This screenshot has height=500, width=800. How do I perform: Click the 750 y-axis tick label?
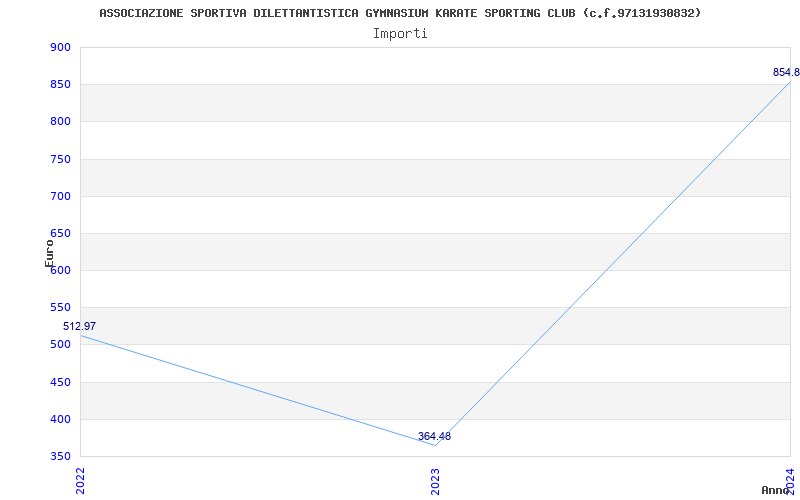click(x=60, y=159)
